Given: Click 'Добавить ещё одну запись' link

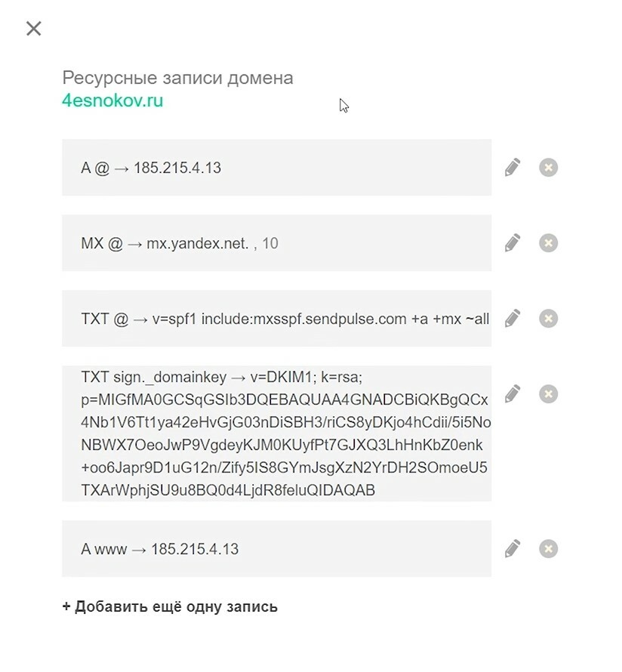Looking at the screenshot, I should point(170,606).
